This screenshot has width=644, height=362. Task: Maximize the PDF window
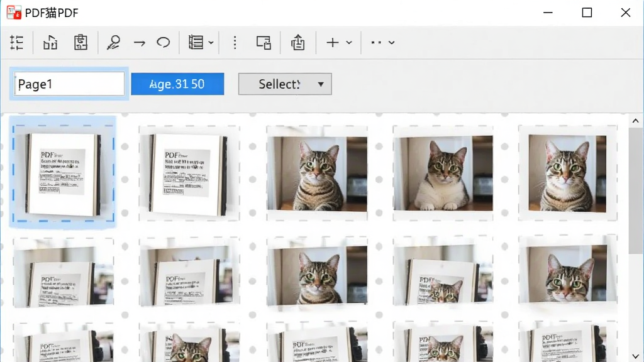pos(587,13)
